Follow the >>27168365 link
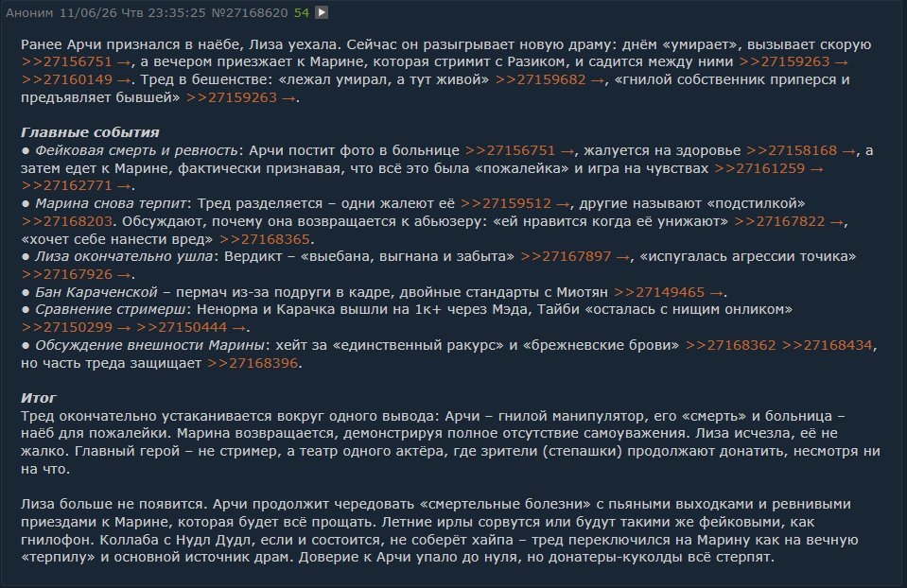Viewport: 907px width, 588px height. 265,239
